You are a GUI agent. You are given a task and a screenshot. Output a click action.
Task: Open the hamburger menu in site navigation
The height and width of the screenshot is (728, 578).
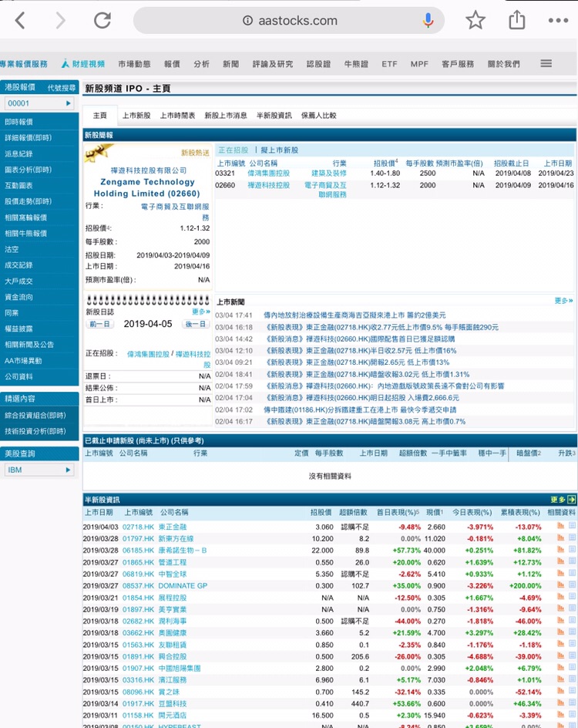click(x=546, y=63)
